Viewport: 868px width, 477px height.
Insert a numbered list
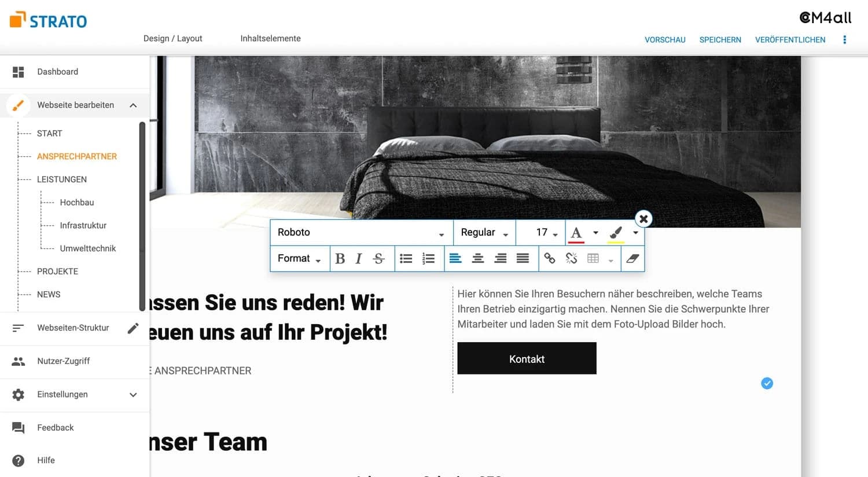[428, 258]
